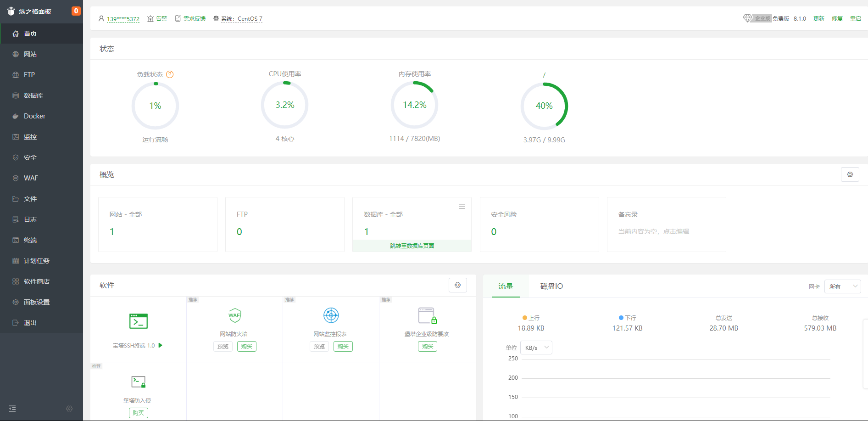Click the 修复 link in header

tap(837, 19)
